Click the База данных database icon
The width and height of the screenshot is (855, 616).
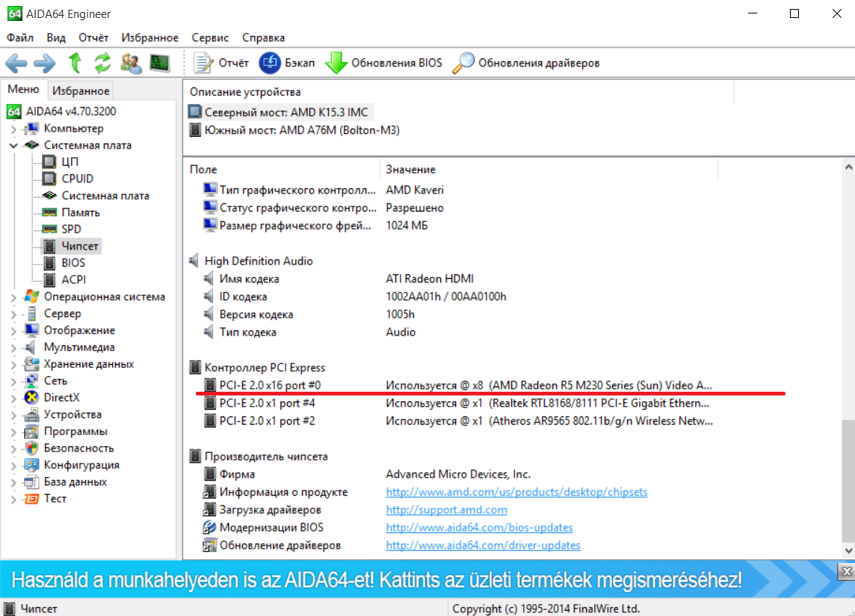coord(31,481)
